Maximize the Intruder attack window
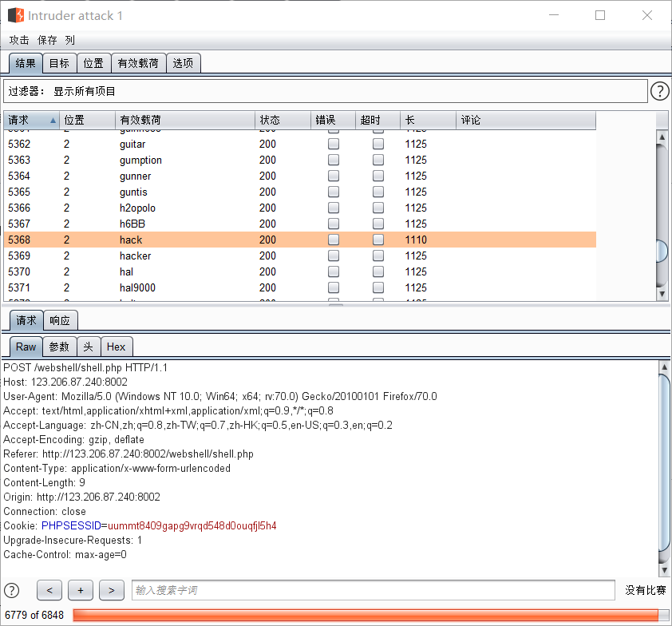 pyautogui.click(x=600, y=15)
